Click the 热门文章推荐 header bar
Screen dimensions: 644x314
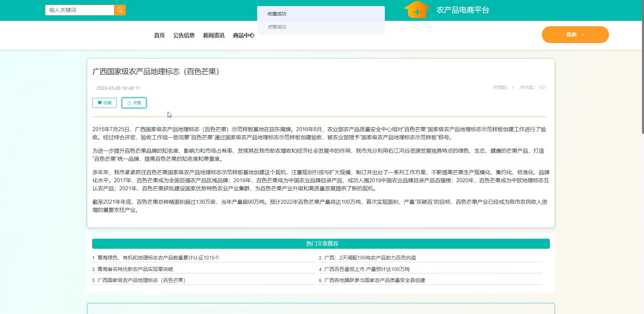point(321,244)
